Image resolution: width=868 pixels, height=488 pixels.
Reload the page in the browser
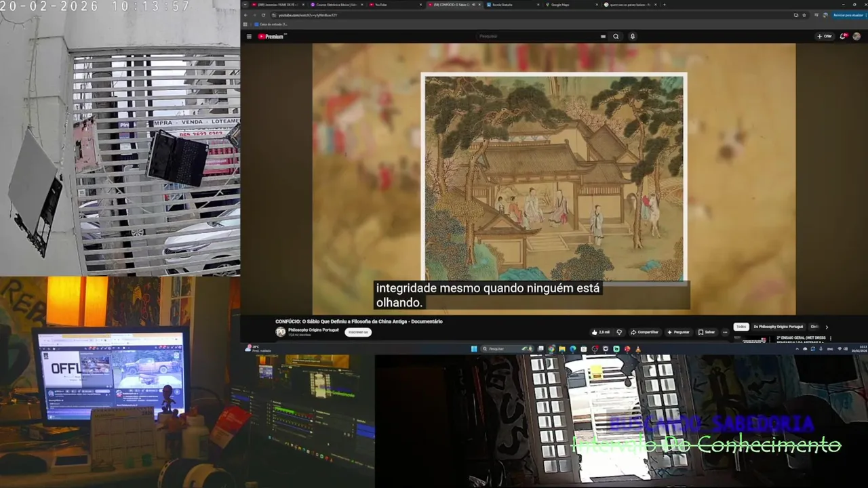[x=263, y=15]
